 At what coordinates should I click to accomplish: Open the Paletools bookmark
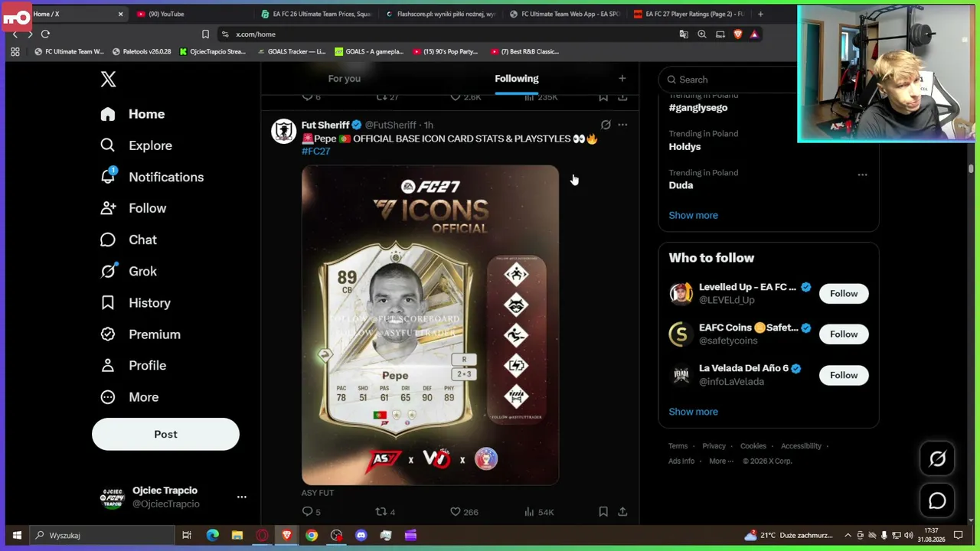click(x=142, y=52)
